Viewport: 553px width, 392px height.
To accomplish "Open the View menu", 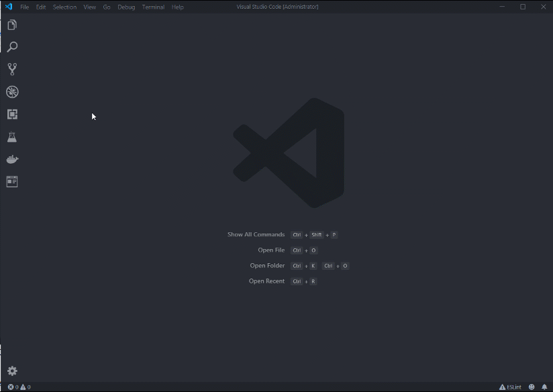I will pyautogui.click(x=89, y=7).
